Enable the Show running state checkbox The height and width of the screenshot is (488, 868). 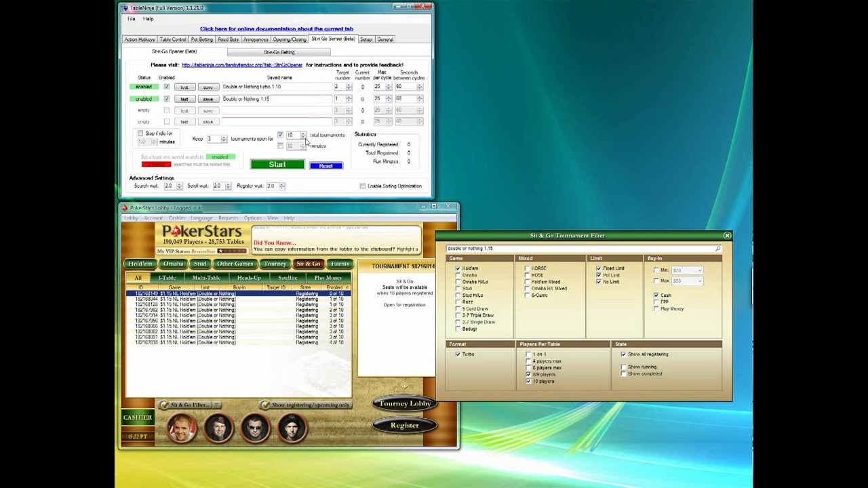[623, 367]
